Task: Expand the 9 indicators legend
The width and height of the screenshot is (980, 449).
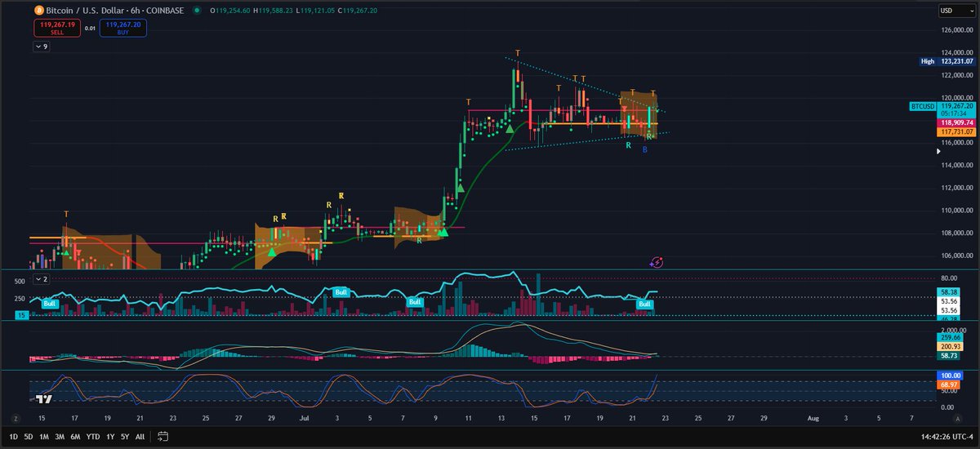Action: click(41, 47)
